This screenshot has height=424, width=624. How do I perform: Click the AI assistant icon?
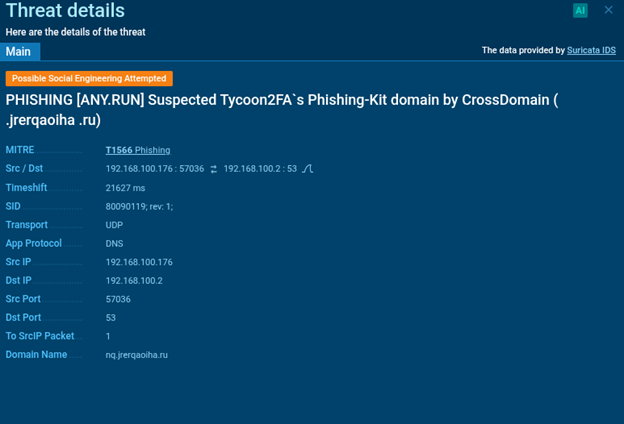coord(580,11)
